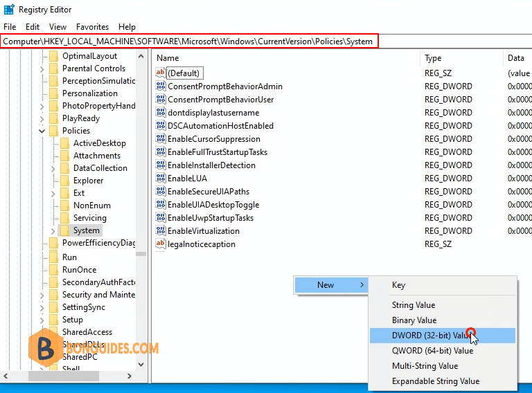Select the Explorer folder icon in tree
This screenshot has height=393, width=532.
(64, 181)
